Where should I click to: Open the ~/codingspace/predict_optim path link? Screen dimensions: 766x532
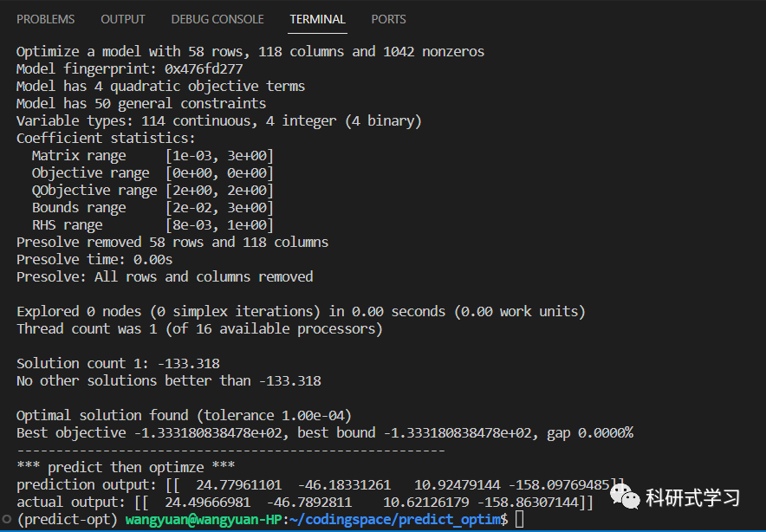399,519
